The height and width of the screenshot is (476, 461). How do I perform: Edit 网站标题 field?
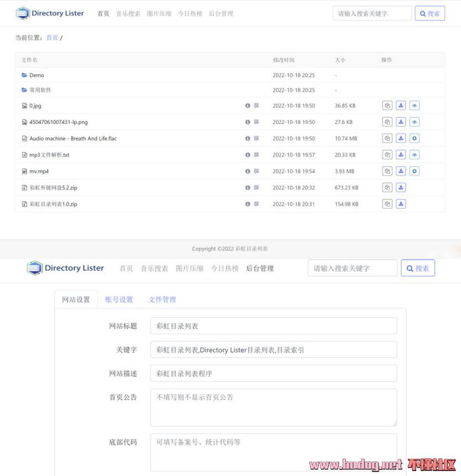click(273, 326)
